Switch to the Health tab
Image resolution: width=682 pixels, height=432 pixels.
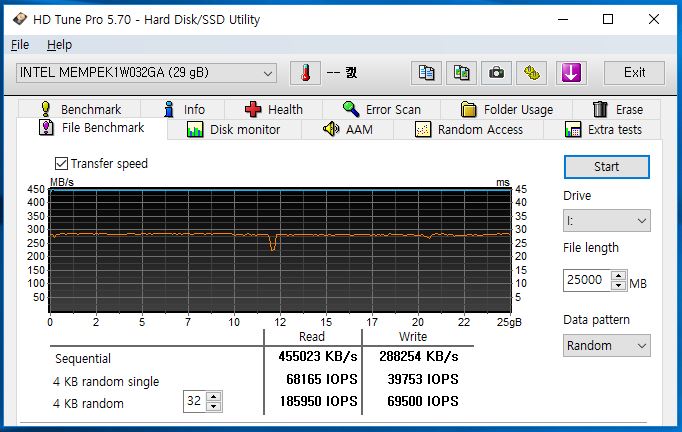tap(274, 109)
